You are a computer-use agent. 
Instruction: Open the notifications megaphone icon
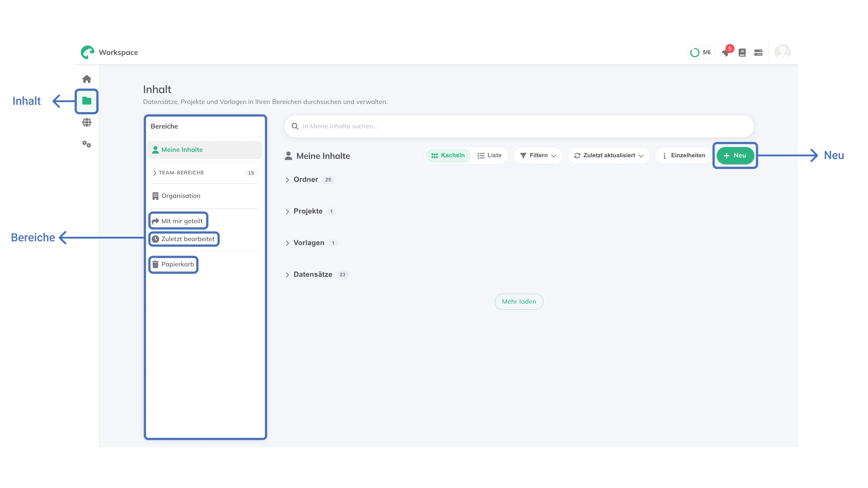click(x=725, y=53)
